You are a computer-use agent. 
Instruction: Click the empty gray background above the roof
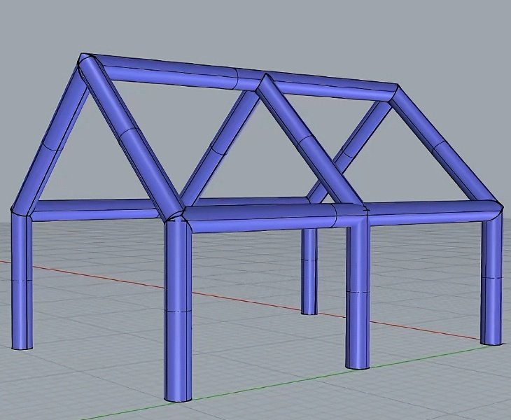[x=280, y=28]
